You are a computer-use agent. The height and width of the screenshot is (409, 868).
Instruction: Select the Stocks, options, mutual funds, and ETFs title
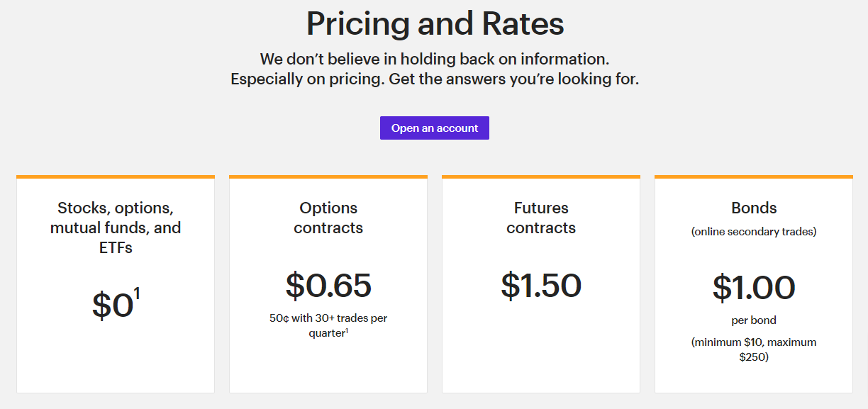point(116,228)
